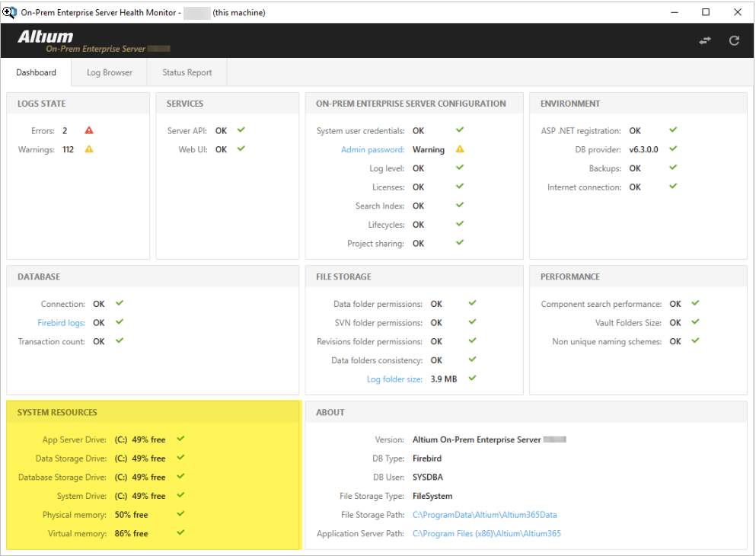Open the Firebird logs link

[61, 323]
